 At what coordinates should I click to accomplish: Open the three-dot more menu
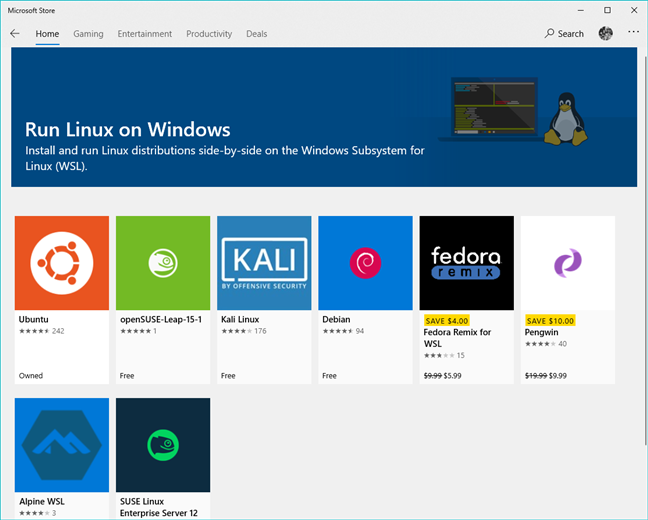[x=633, y=32]
